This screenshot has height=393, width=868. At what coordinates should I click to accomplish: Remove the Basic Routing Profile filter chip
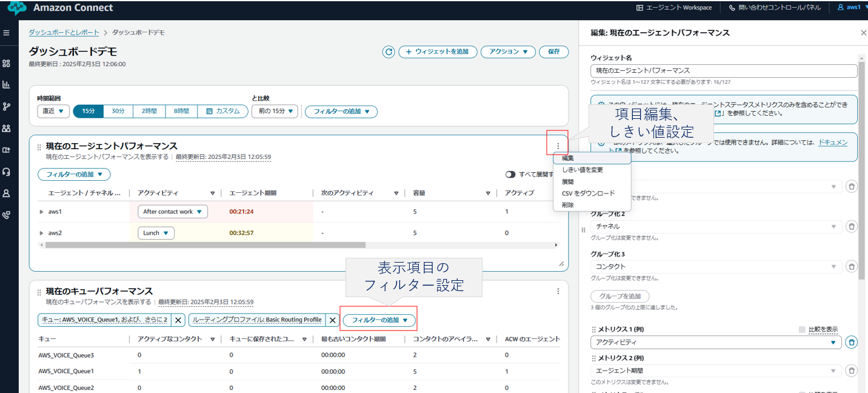(332, 320)
